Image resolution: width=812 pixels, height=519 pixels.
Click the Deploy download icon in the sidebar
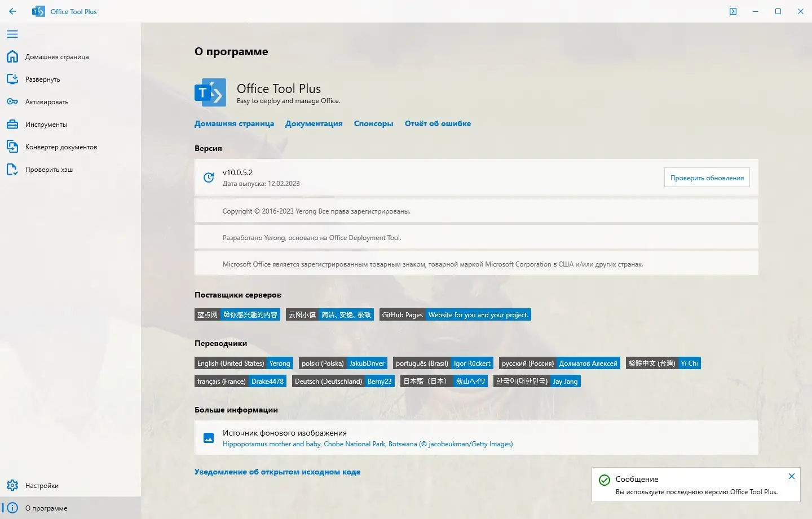pyautogui.click(x=12, y=79)
